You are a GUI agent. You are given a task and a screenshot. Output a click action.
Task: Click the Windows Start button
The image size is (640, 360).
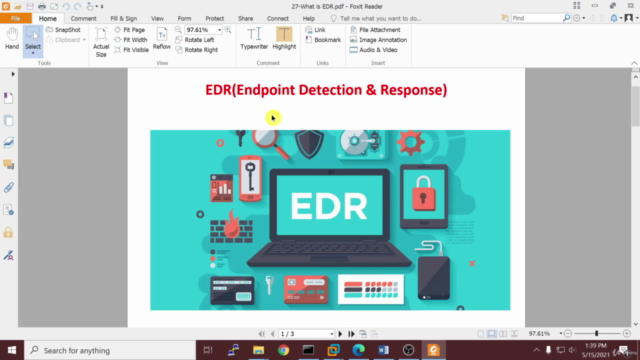[12, 350]
